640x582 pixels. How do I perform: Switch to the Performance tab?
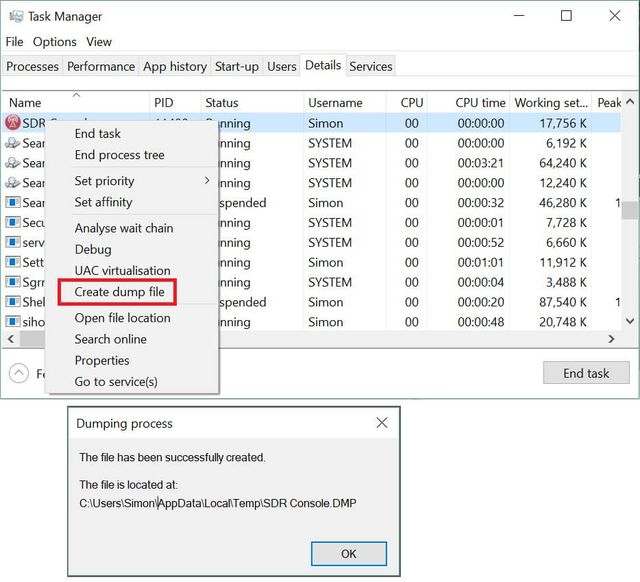pyautogui.click(x=101, y=66)
